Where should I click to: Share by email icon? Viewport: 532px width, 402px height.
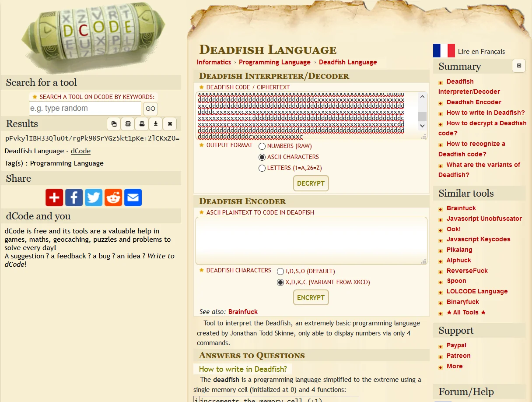[133, 197]
